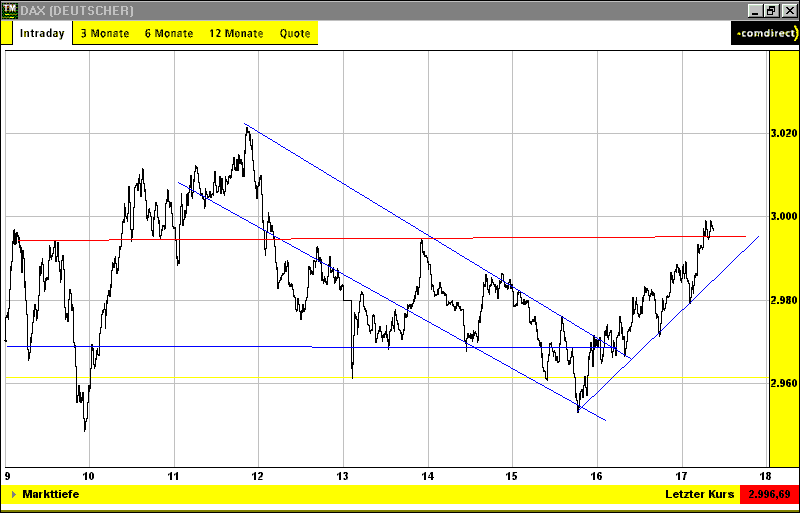This screenshot has height=513, width=800.
Task: Click hour 14 on the time axis
Action: [428, 476]
